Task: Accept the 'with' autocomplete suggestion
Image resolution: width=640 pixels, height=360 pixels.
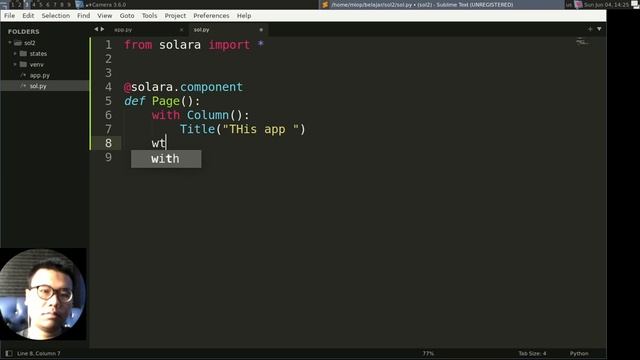Action: coord(166,159)
